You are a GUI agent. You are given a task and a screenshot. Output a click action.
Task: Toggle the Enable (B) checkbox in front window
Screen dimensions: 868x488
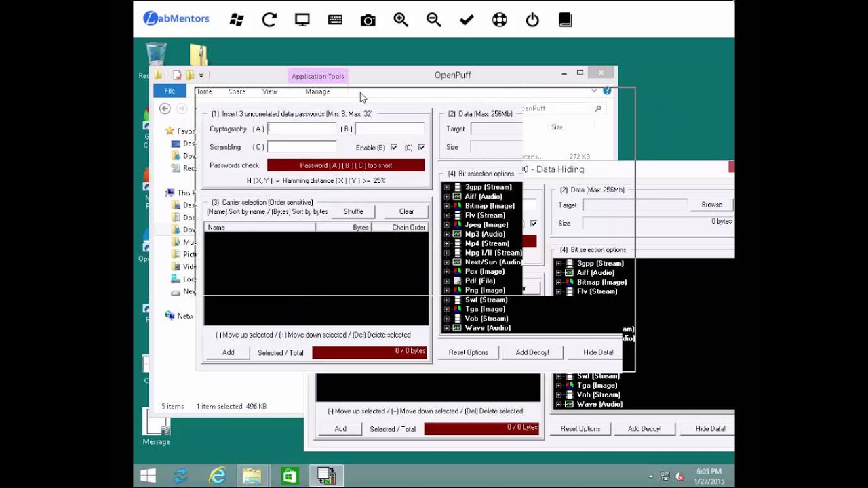click(394, 147)
